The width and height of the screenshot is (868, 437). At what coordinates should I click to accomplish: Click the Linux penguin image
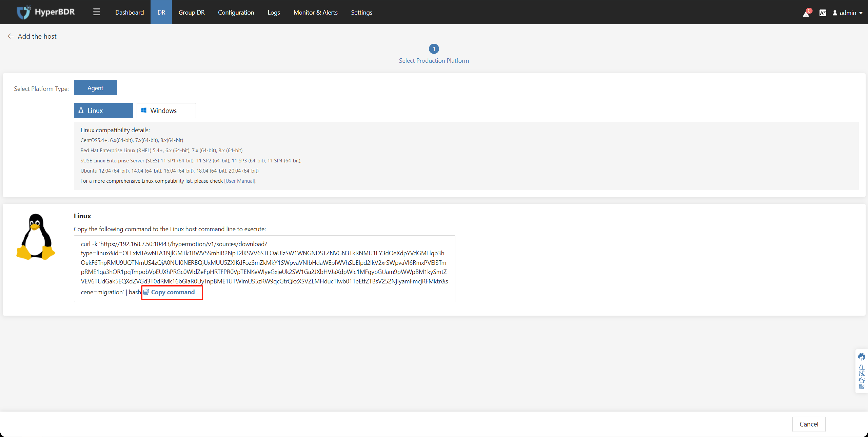[35, 236]
